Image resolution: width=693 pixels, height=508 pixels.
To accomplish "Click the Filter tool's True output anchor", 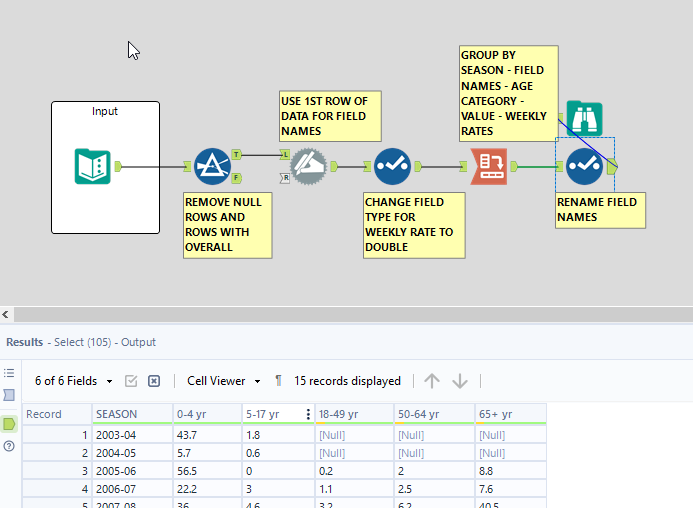I will pyautogui.click(x=236, y=154).
